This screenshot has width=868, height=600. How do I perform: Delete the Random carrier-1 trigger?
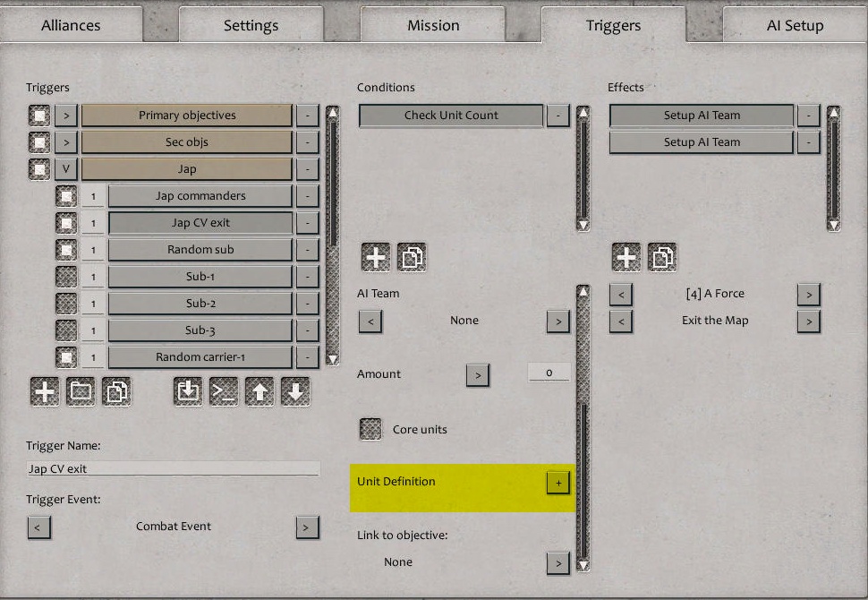307,357
